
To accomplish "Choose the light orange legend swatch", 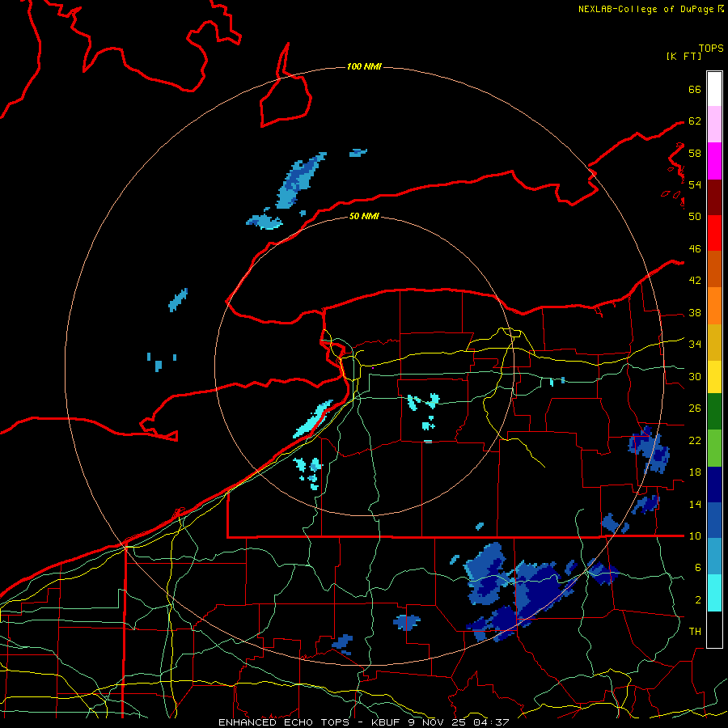I will [714, 306].
